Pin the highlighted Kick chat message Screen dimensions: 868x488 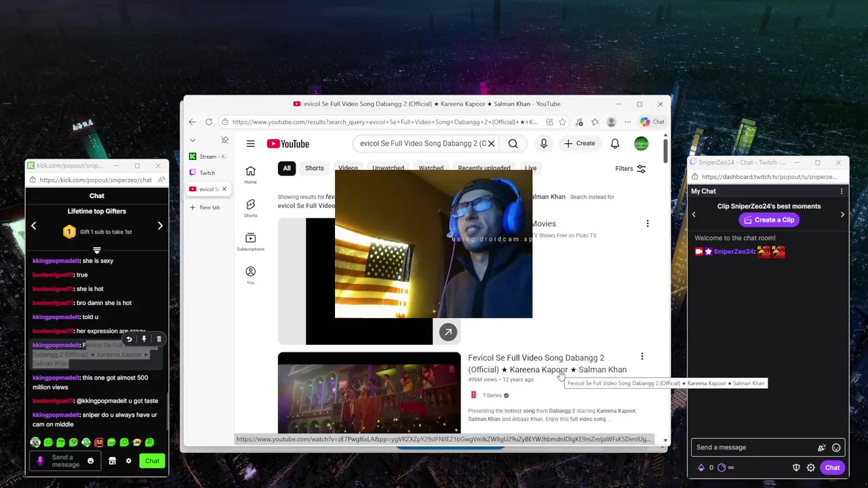144,339
